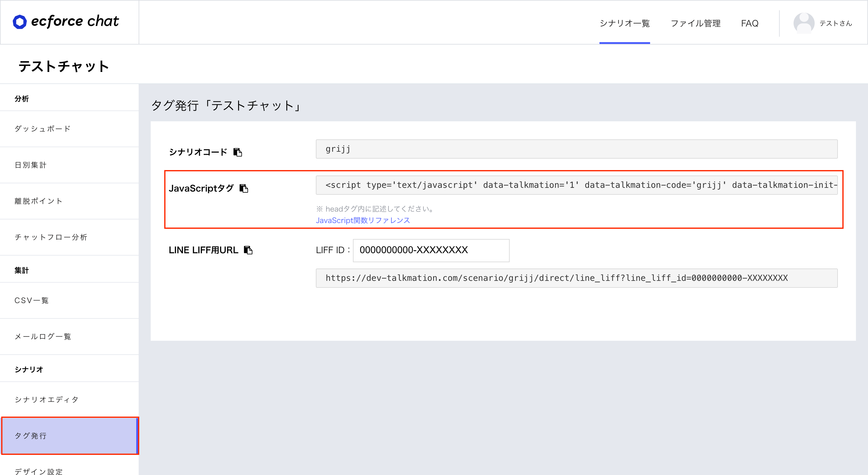
Task: Switch to the シナリオ一覧 tab
Action: (624, 23)
